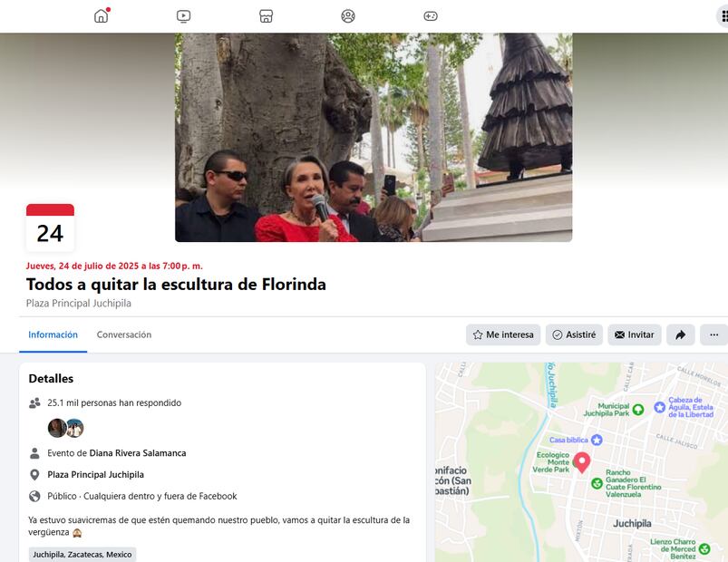Switch to the Conversación tab
The height and width of the screenshot is (562, 728).
click(124, 334)
